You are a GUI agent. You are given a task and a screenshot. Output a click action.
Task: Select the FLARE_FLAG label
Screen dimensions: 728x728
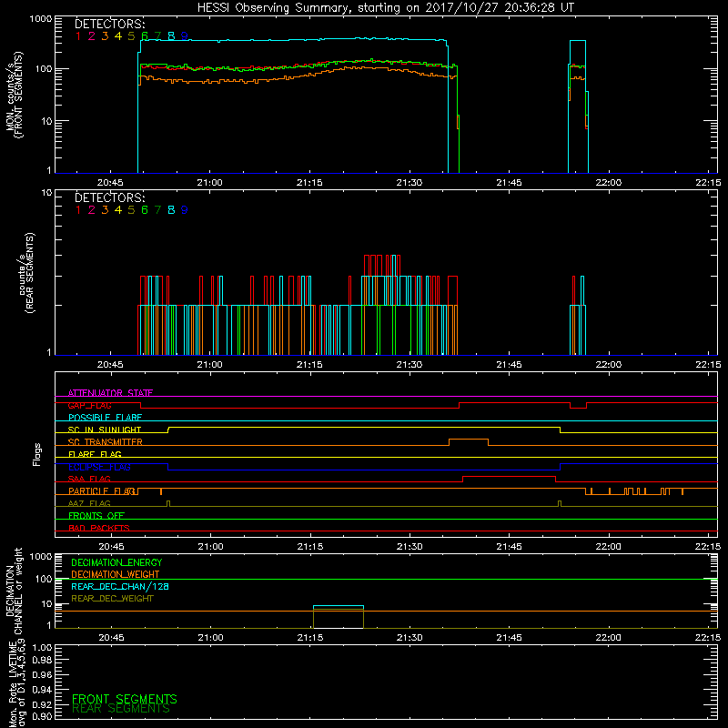95,454
